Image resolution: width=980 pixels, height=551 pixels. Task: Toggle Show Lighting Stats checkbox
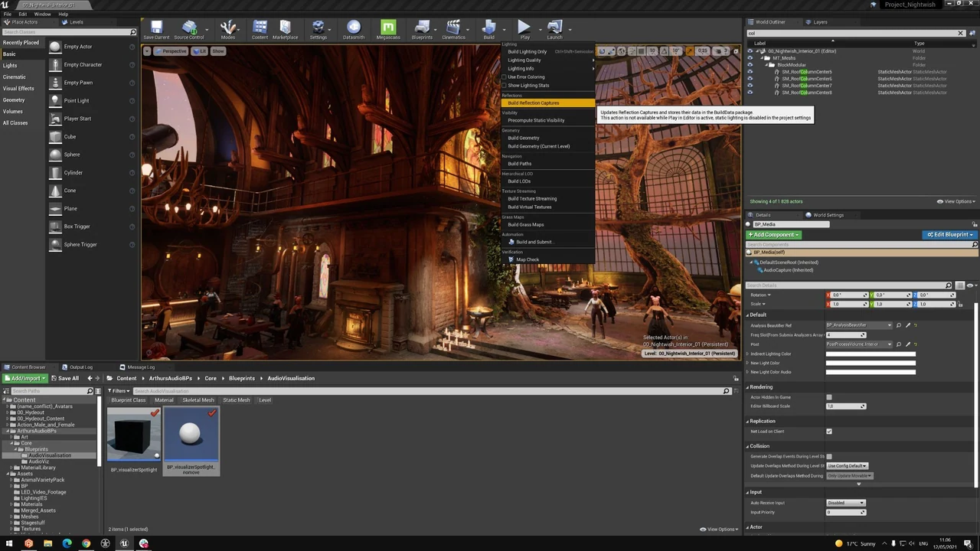click(x=505, y=85)
